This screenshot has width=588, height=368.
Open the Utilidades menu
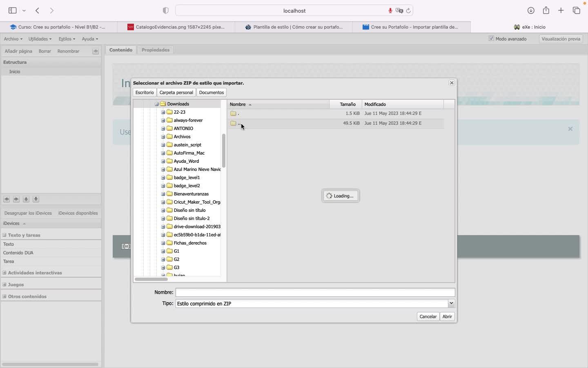click(40, 39)
